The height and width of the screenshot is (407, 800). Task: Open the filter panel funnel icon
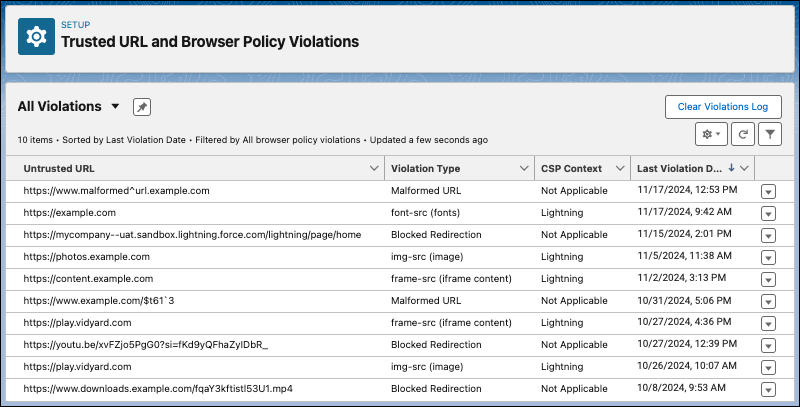[770, 134]
